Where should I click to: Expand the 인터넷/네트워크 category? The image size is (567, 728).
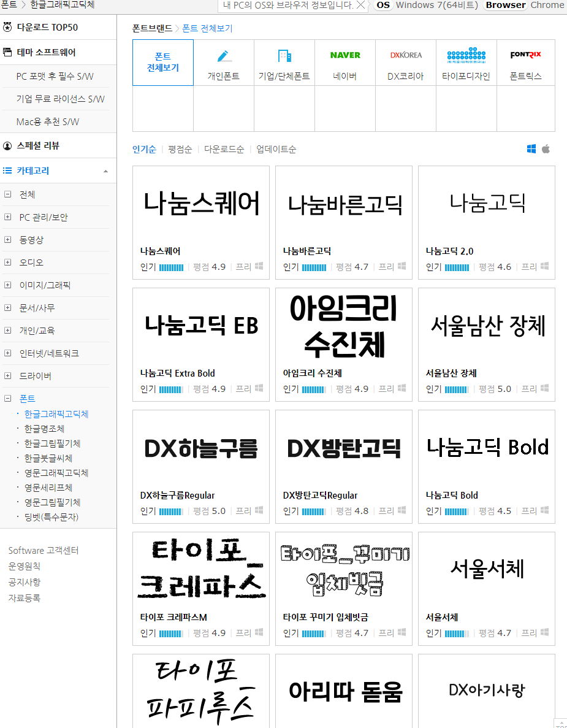(7, 353)
